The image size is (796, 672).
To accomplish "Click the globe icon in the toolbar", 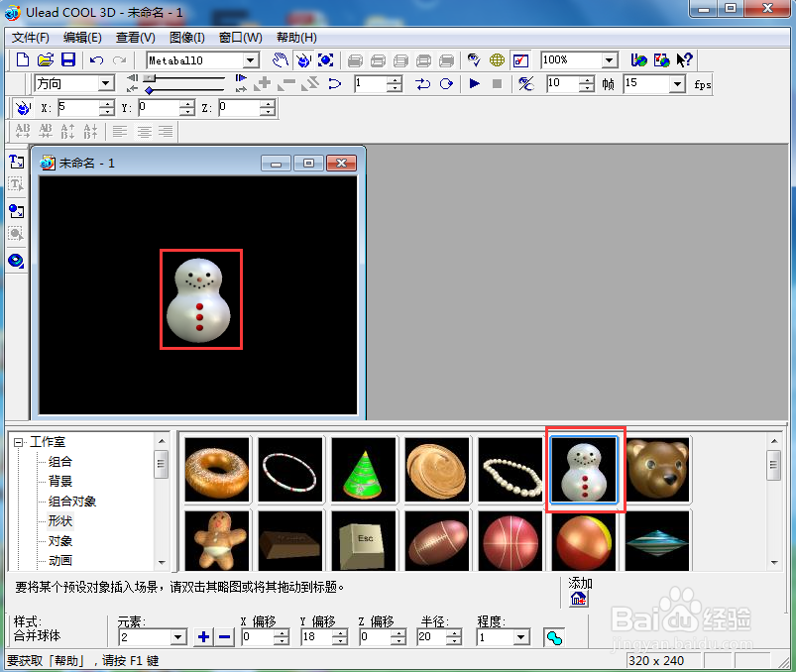I will tap(497, 59).
